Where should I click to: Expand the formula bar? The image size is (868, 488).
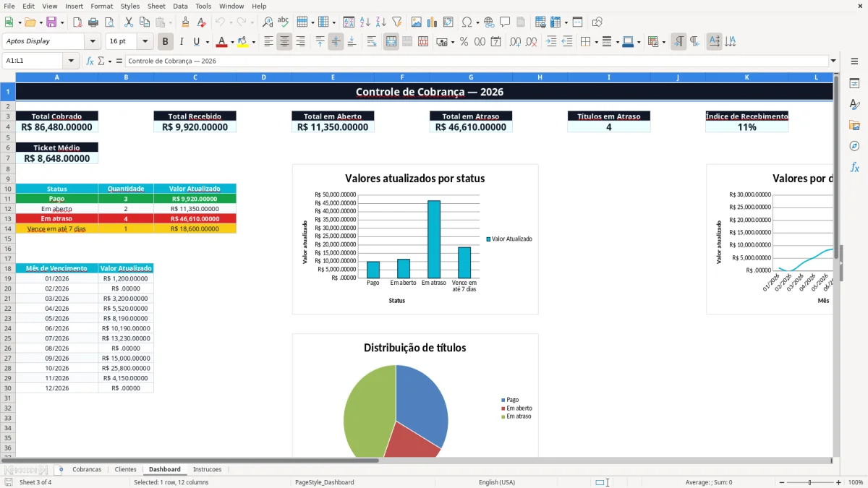(833, 61)
